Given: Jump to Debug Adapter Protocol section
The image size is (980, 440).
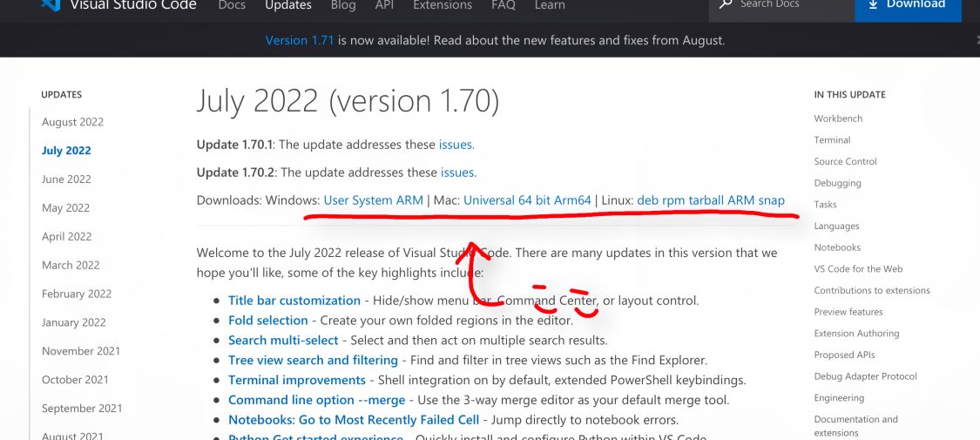Looking at the screenshot, I should pos(865,377).
